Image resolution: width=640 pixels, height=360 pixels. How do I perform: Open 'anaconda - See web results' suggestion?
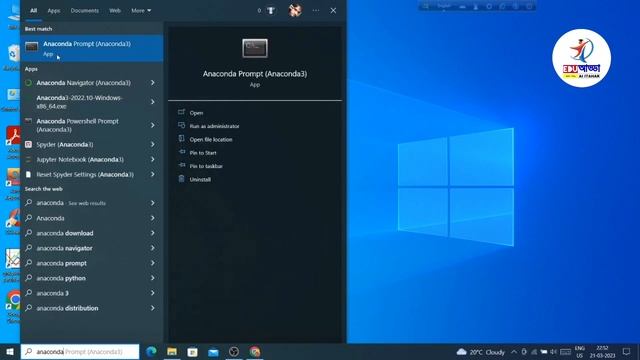pos(84,203)
